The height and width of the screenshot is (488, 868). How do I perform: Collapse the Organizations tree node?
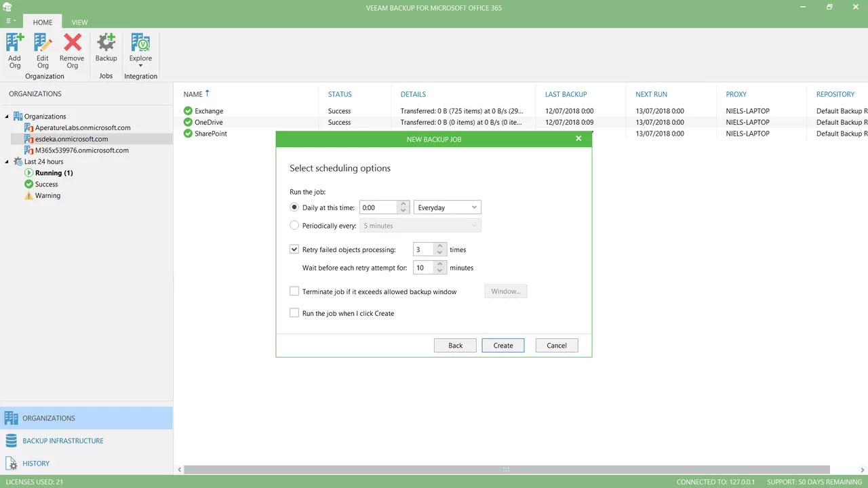5,116
